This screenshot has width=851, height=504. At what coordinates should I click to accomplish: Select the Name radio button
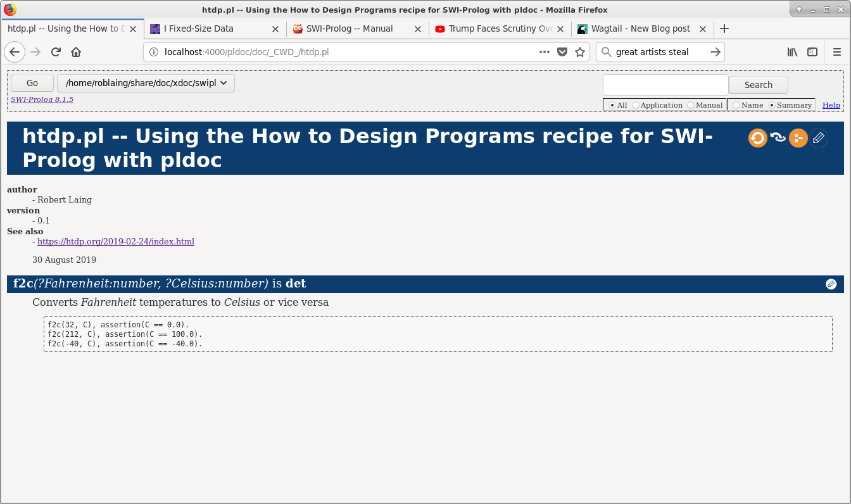click(x=736, y=105)
